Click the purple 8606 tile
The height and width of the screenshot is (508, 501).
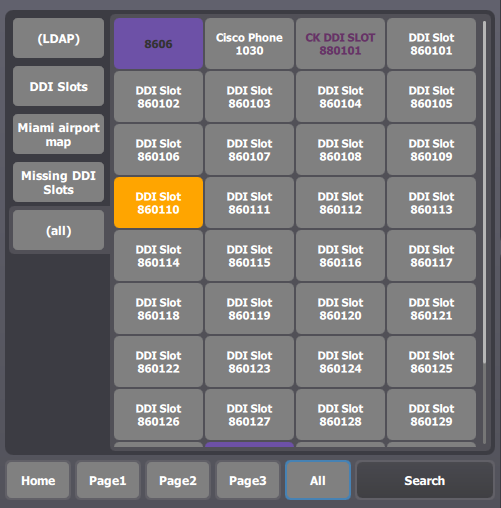(x=158, y=44)
